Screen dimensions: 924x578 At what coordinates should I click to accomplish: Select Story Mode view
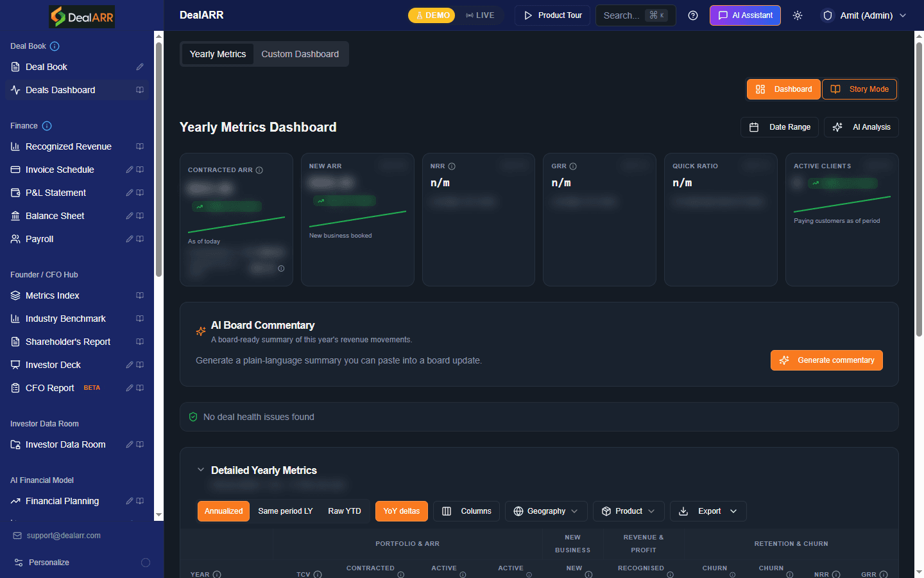coord(859,89)
